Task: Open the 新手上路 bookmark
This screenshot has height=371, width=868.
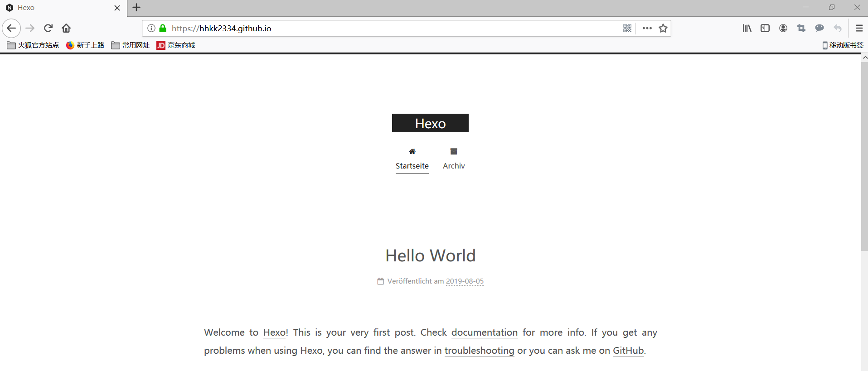Action: point(85,45)
